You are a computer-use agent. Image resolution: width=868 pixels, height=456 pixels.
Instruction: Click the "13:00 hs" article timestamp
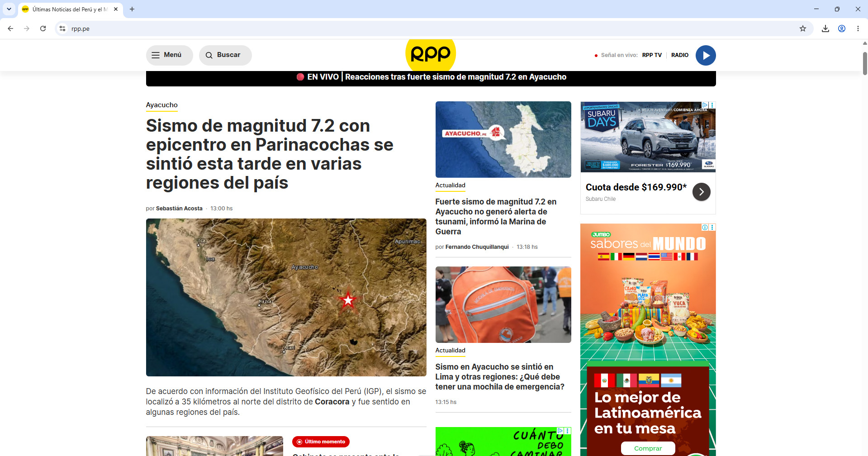[222, 209]
